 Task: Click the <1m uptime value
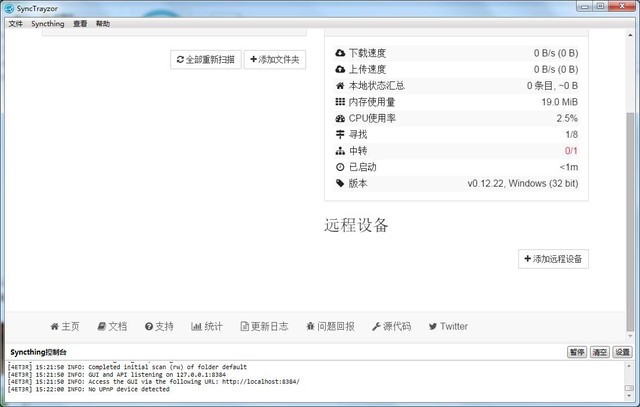569,167
